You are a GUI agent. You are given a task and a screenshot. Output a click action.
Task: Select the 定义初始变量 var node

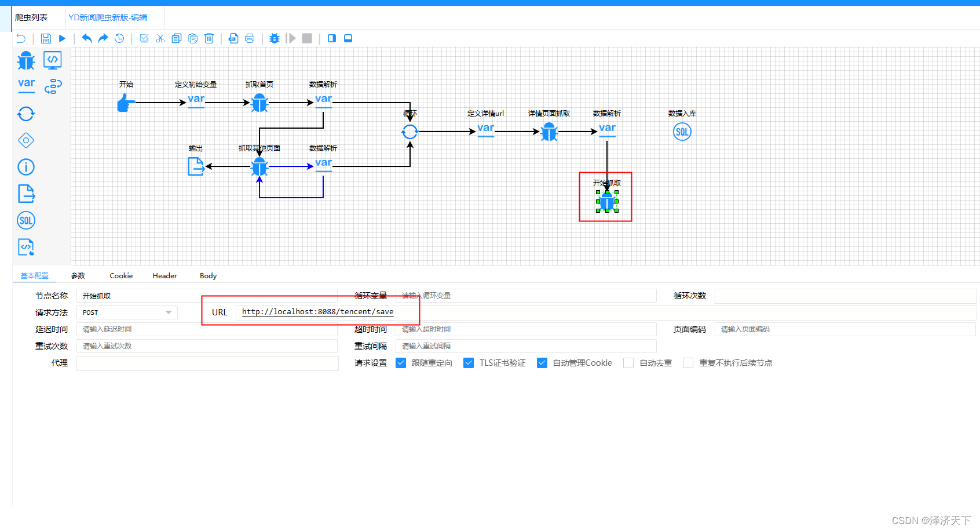196,101
